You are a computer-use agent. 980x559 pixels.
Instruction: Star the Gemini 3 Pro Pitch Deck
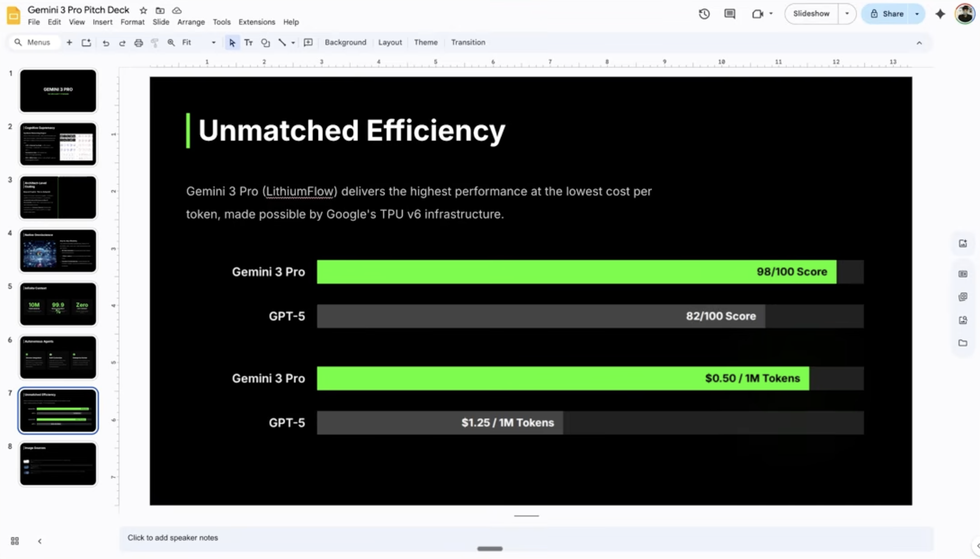[143, 10]
